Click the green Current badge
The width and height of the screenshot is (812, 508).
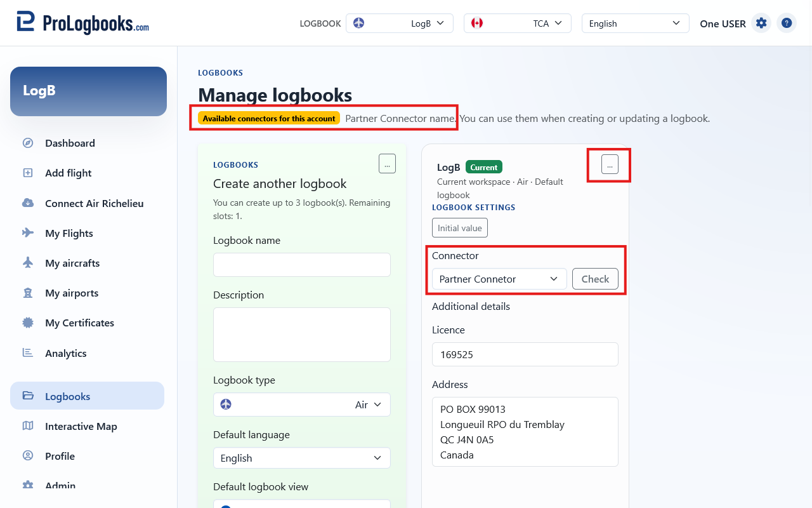pos(484,167)
